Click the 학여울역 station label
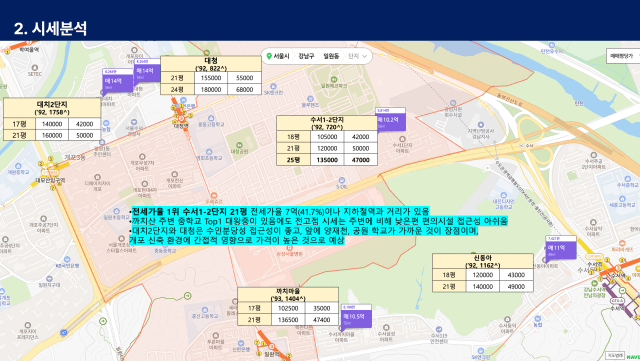Image resolution: width=640 pixels, height=361 pixels. (29, 50)
